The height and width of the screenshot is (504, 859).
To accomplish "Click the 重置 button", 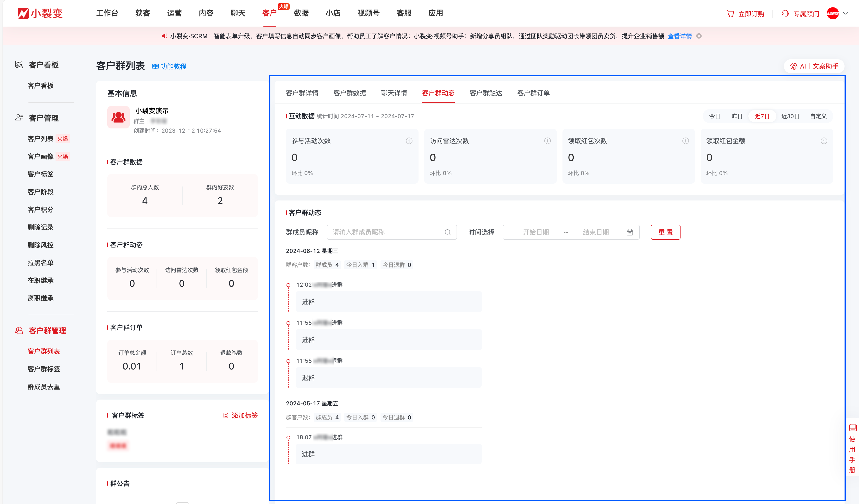I will pyautogui.click(x=665, y=232).
